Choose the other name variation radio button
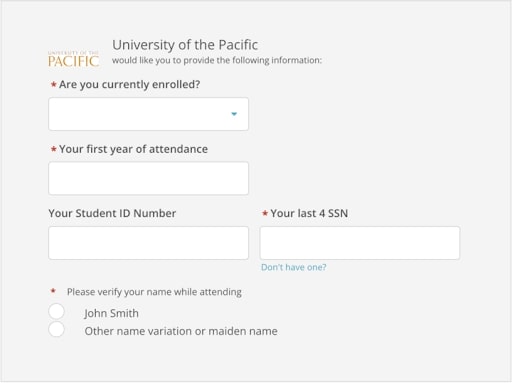Image resolution: width=512 pixels, height=383 pixels. 56,329
